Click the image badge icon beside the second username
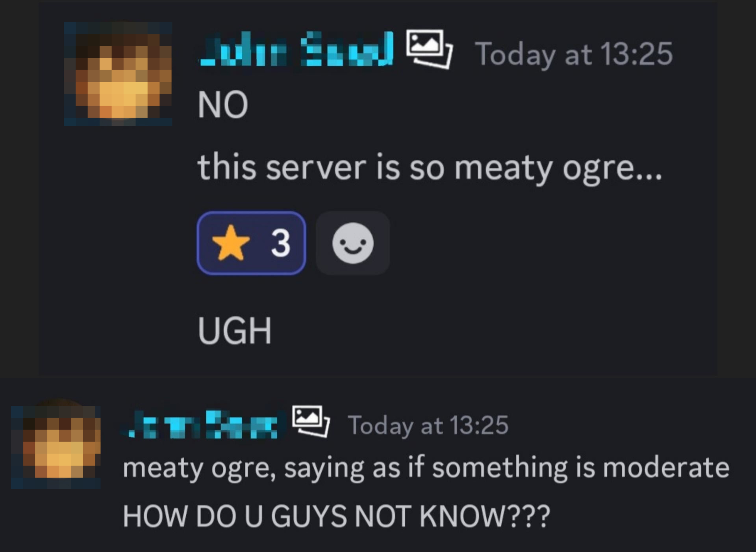 (x=311, y=421)
